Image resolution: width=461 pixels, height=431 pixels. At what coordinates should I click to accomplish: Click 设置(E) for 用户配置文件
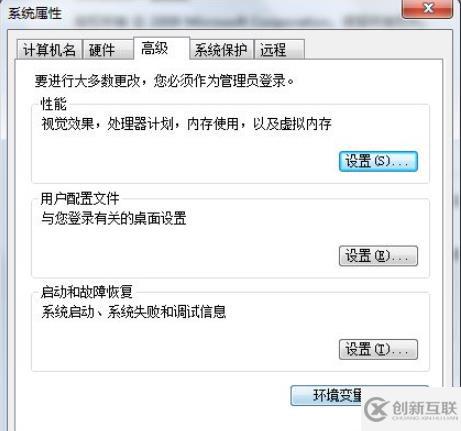[378, 256]
